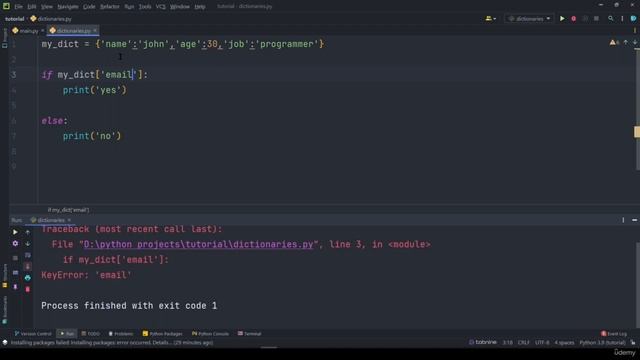
Task: Open the Tools menu
Action: coord(145,7)
